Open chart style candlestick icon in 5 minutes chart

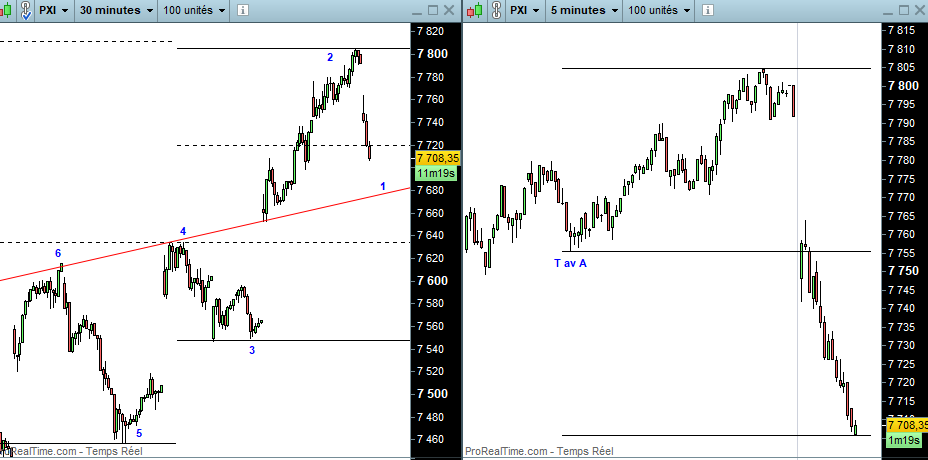pos(475,10)
